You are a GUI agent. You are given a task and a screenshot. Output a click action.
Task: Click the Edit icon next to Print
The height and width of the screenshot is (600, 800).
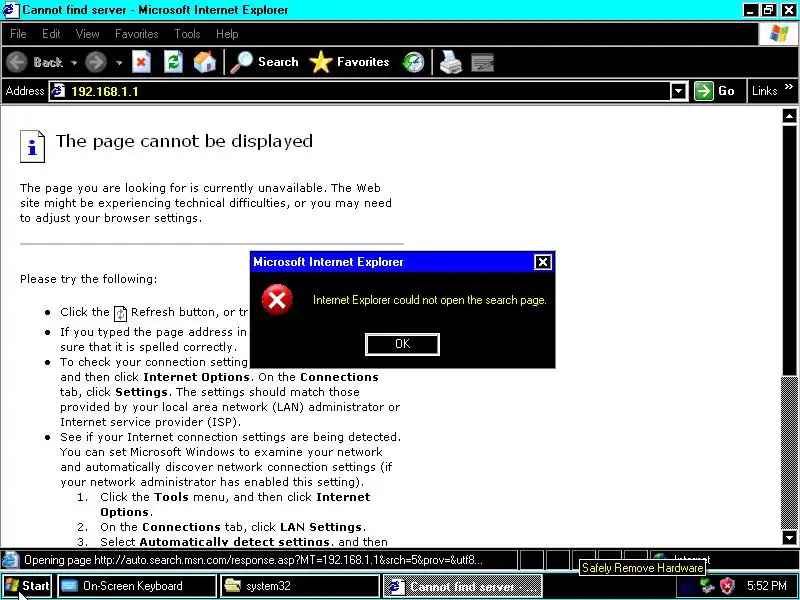point(482,63)
